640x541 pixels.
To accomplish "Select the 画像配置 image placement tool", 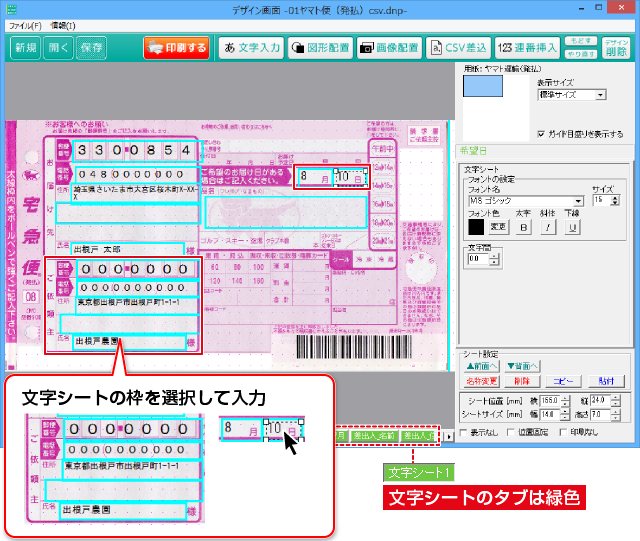I will (389, 48).
